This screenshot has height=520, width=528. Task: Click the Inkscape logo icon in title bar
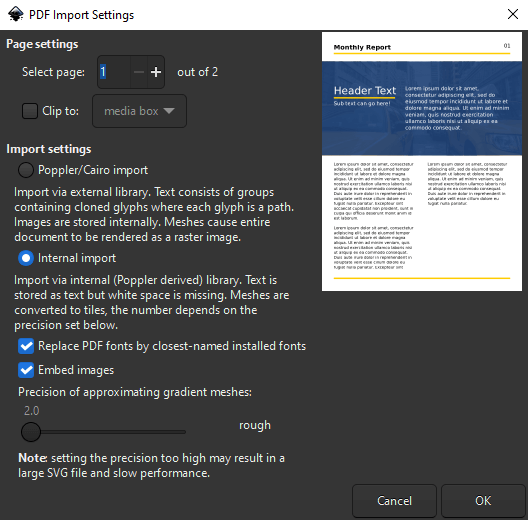[x=15, y=14]
